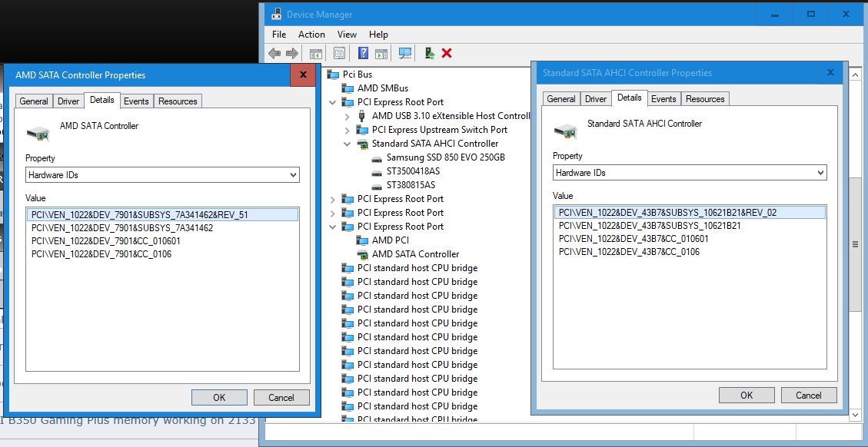Click the Pci Bus device icon
Screen dimensions: 868x447
[x=333, y=74]
